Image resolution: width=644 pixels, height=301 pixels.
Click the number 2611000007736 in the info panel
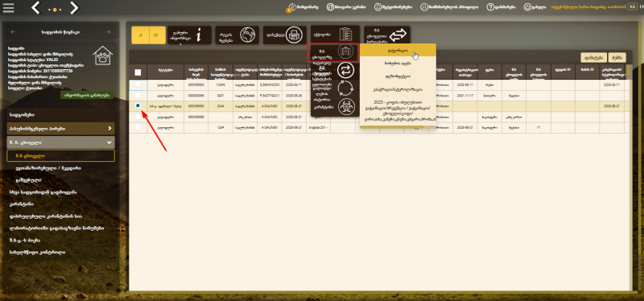(40, 70)
